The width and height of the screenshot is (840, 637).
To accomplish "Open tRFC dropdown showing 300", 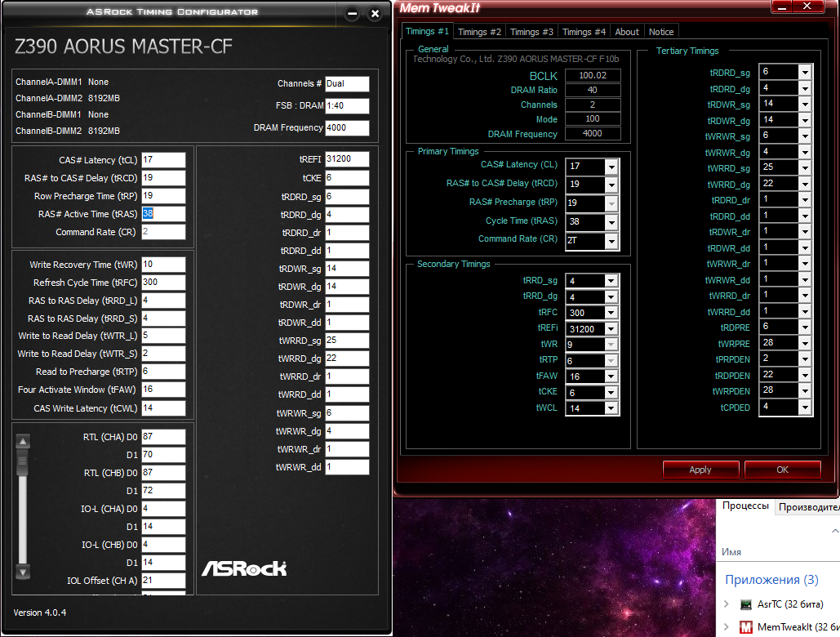I will tap(611, 313).
